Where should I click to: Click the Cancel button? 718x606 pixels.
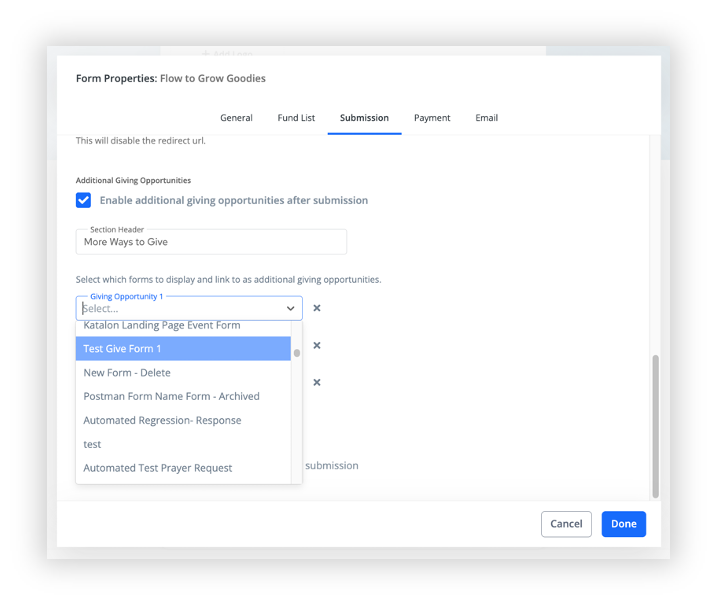566,524
